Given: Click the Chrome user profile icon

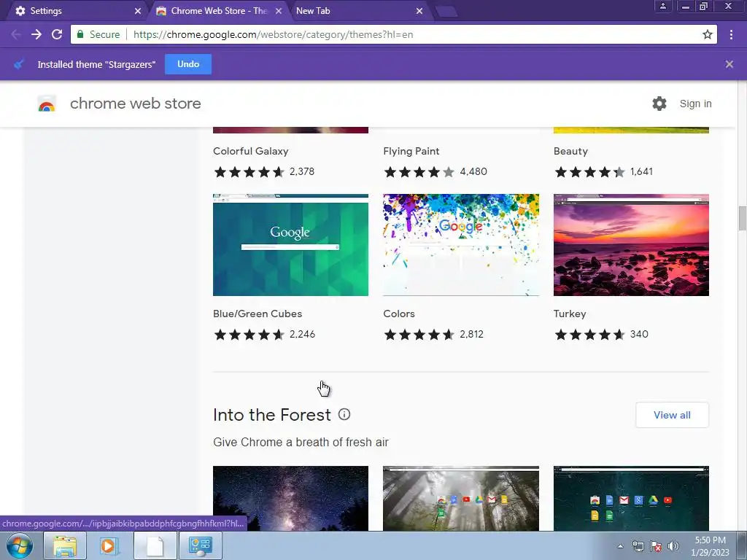Looking at the screenshot, I should (662, 6).
